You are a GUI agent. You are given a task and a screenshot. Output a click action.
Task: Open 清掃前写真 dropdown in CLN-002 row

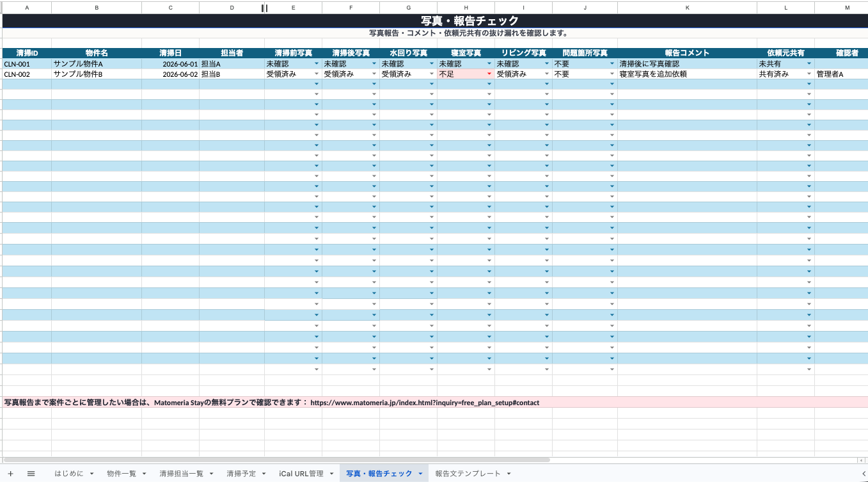[317, 74]
